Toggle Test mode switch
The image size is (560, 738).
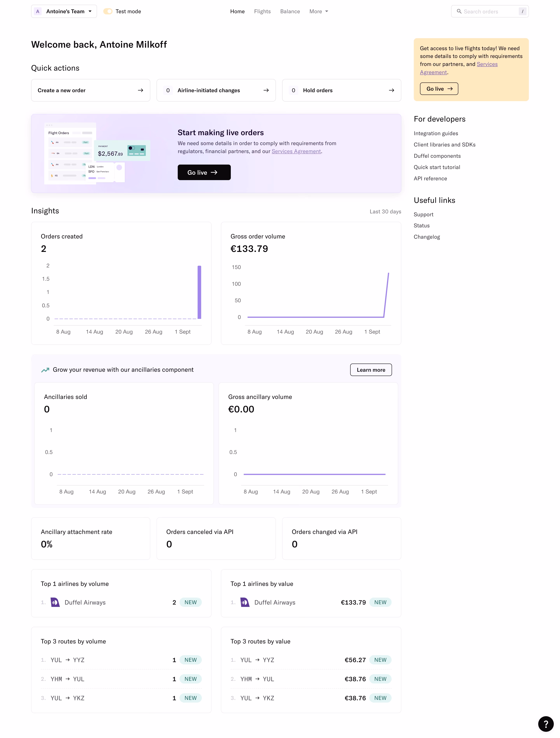108,11
